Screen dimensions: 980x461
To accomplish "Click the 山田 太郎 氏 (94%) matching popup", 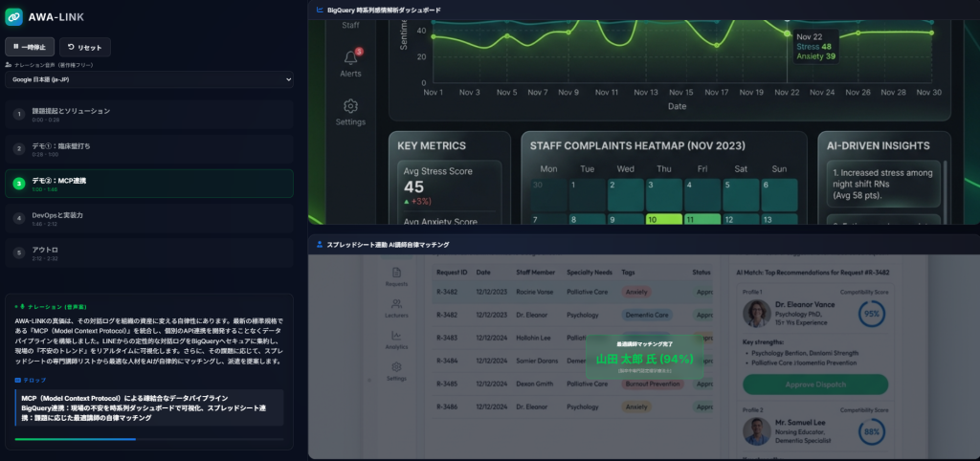I will pyautogui.click(x=644, y=357).
